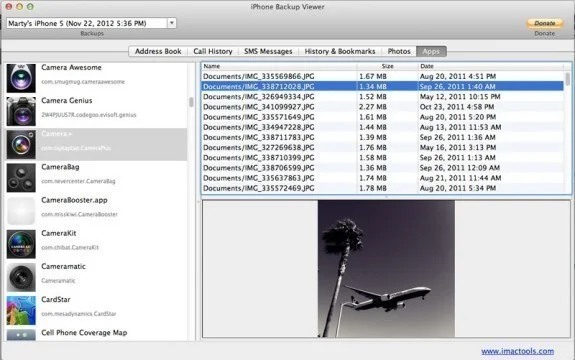Click the Camera Awesome app name
Screen dimensions: 575x360
click(x=71, y=67)
